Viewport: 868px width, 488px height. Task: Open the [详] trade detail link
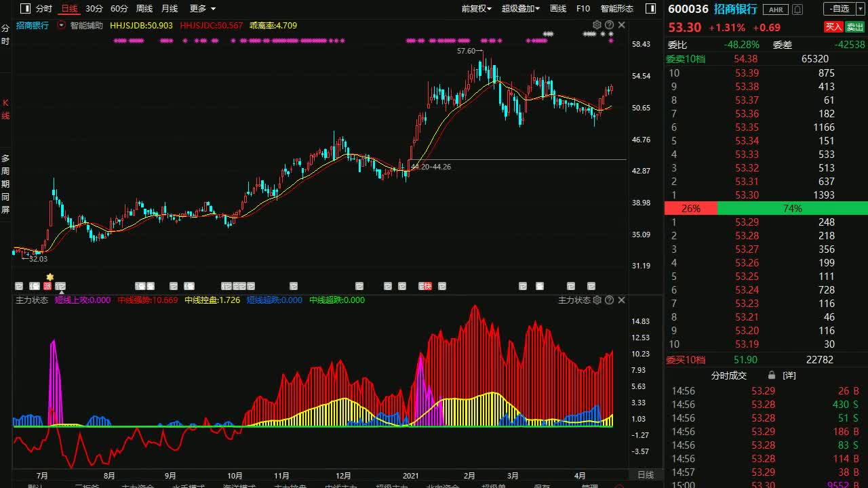coord(789,375)
